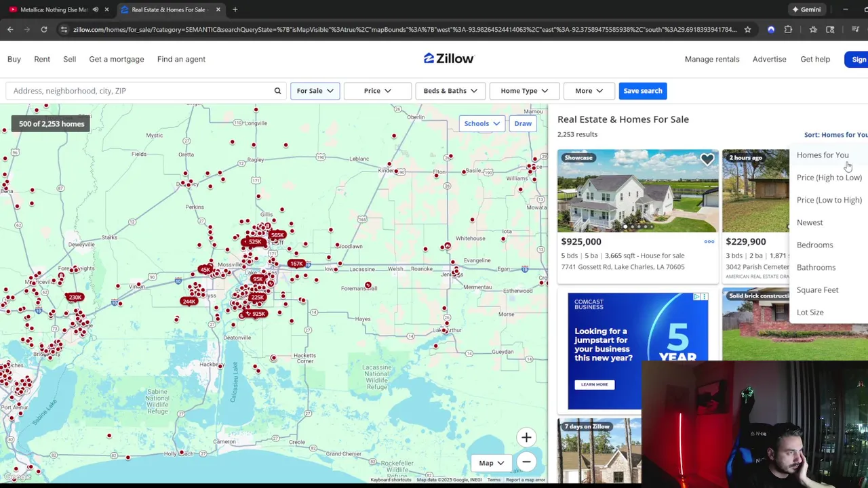Zoom in on the map

tap(526, 438)
